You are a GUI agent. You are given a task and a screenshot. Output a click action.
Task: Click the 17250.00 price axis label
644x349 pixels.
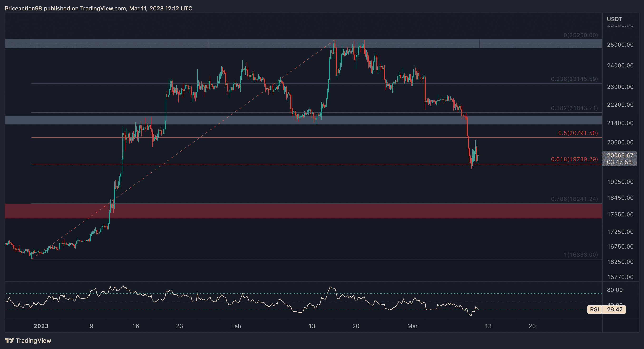tap(620, 232)
